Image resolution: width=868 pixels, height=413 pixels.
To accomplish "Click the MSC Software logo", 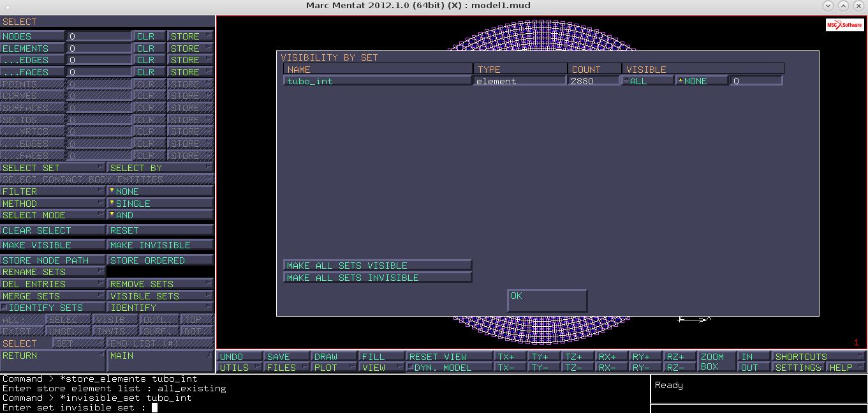I will pyautogui.click(x=844, y=25).
